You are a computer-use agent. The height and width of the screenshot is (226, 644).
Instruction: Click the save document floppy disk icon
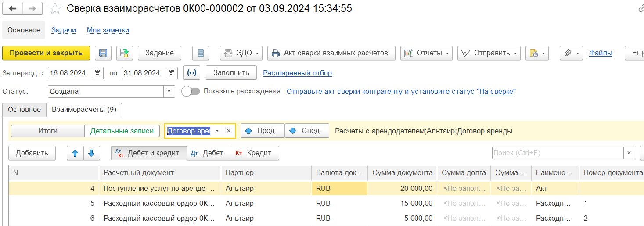tap(103, 53)
